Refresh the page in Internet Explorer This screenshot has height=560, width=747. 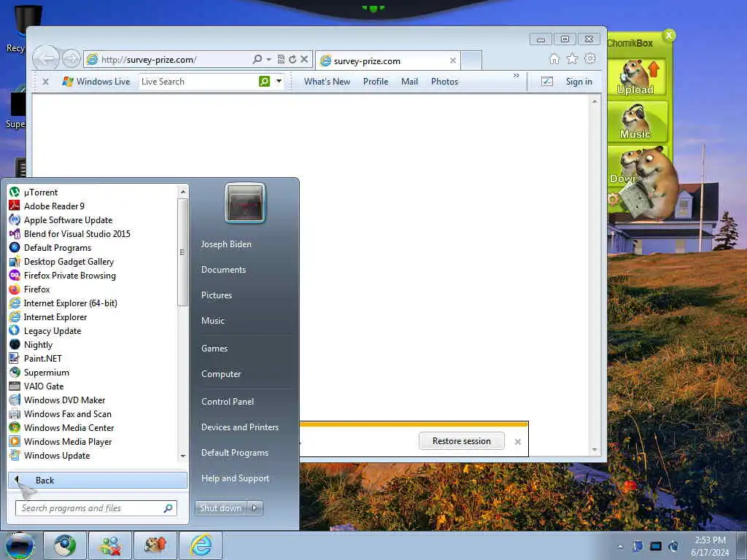click(x=293, y=59)
